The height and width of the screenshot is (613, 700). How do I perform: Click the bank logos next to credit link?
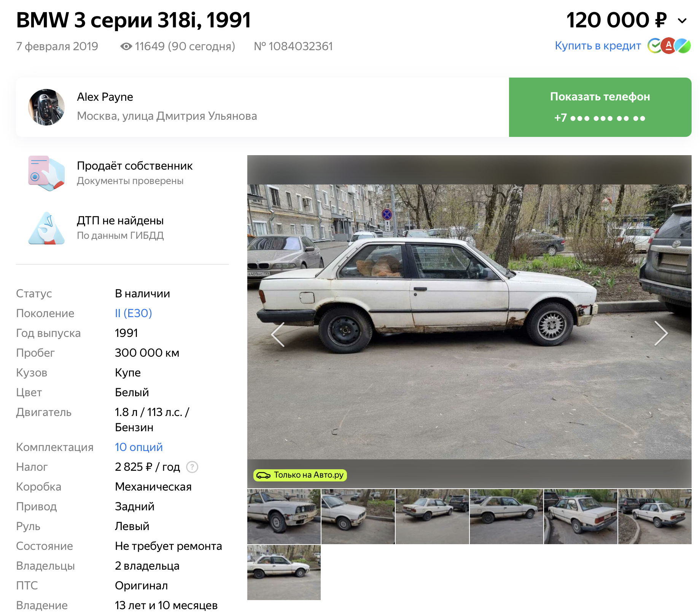pos(669,46)
